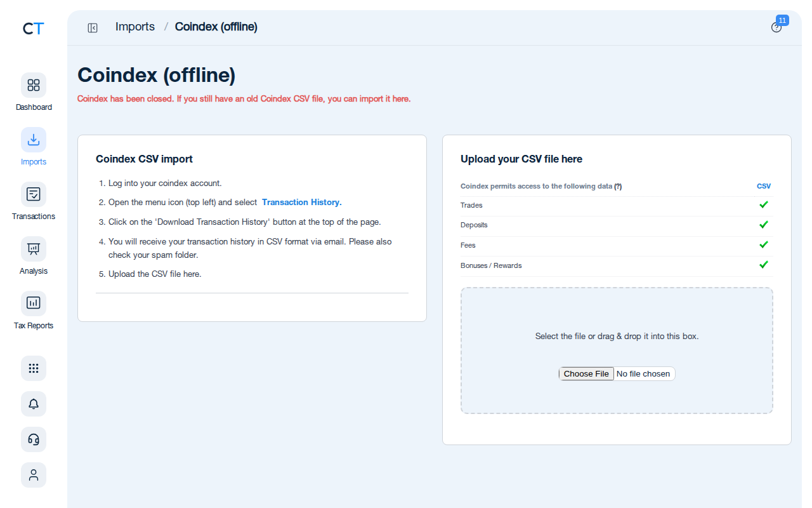
Task: Click the (?) info marker next to data access
Action: coord(618,186)
